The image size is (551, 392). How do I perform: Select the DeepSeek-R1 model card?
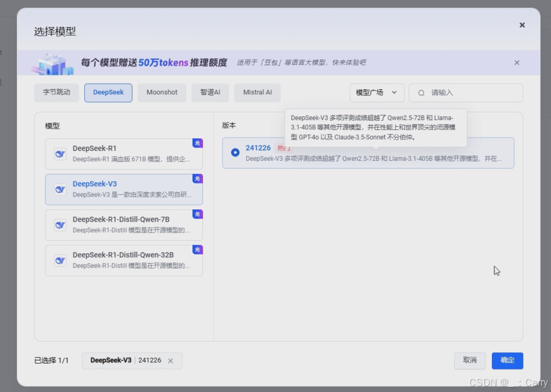tap(124, 154)
